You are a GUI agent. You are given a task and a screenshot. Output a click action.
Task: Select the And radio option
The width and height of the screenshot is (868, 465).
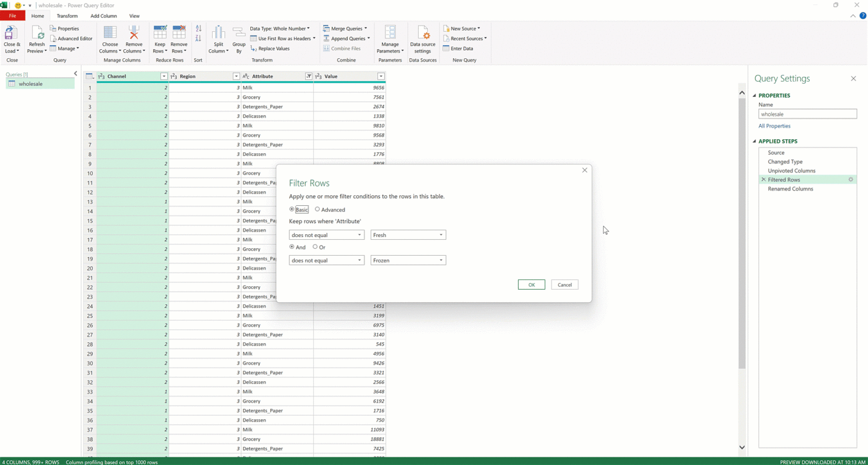pyautogui.click(x=292, y=247)
